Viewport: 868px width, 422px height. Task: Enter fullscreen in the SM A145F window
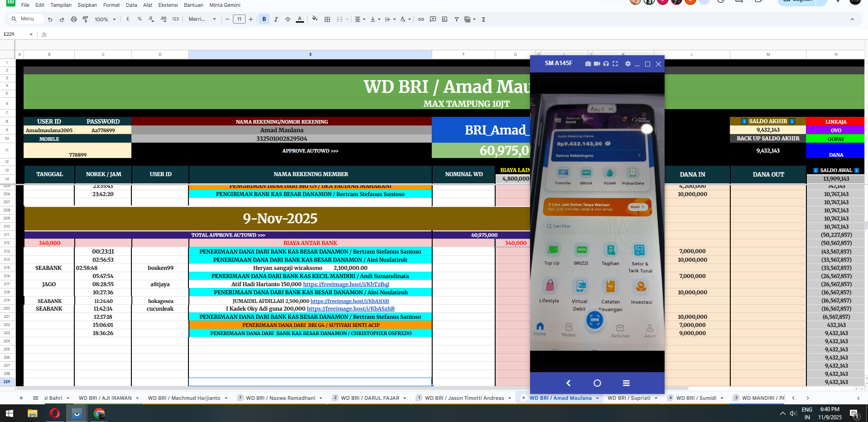[615, 64]
